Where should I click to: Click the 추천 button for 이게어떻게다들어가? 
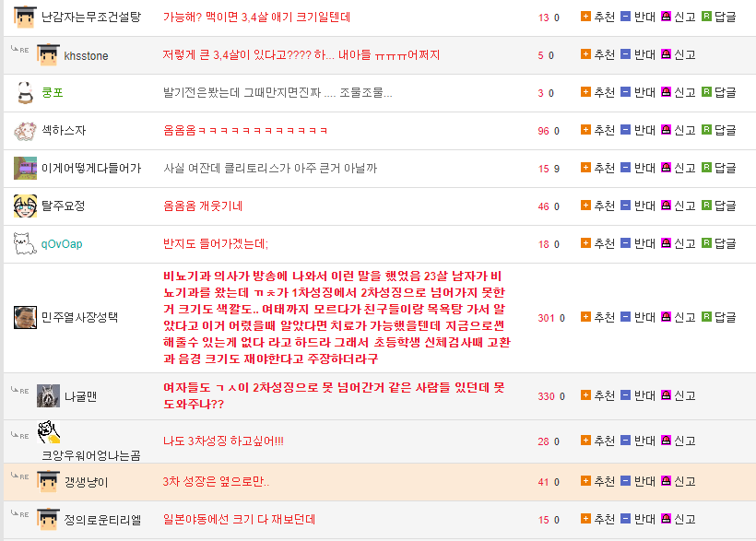point(597,168)
